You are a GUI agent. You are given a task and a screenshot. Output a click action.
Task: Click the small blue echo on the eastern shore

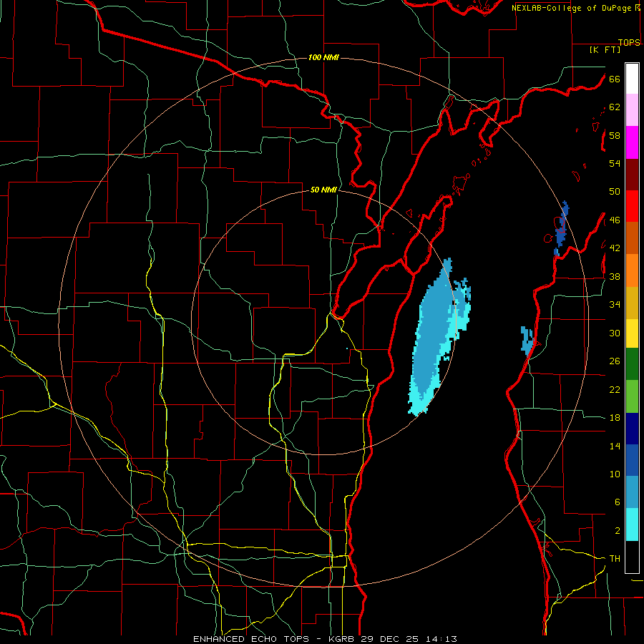click(x=527, y=340)
